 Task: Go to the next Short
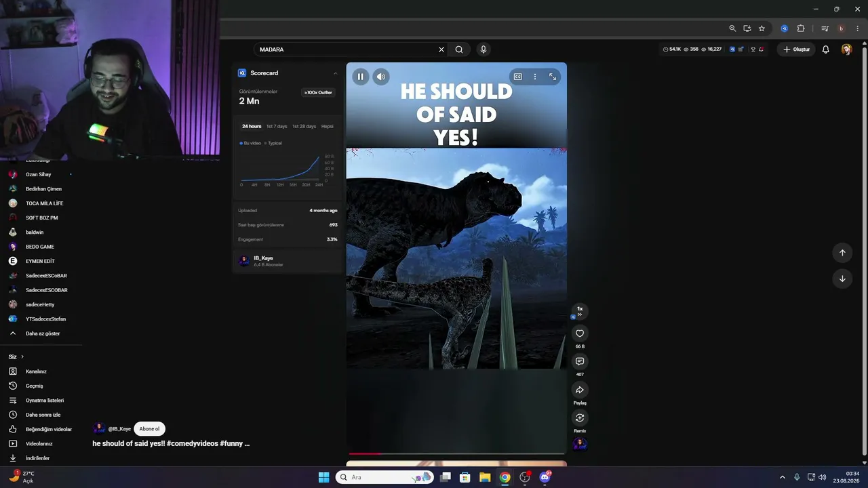[x=842, y=279]
